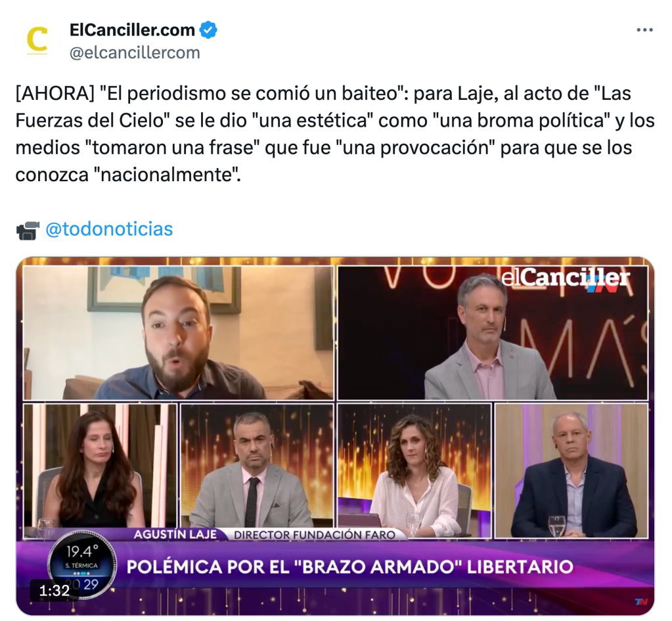
Task: Click the Polémica por el Brazo Armado headline
Action: (349, 567)
